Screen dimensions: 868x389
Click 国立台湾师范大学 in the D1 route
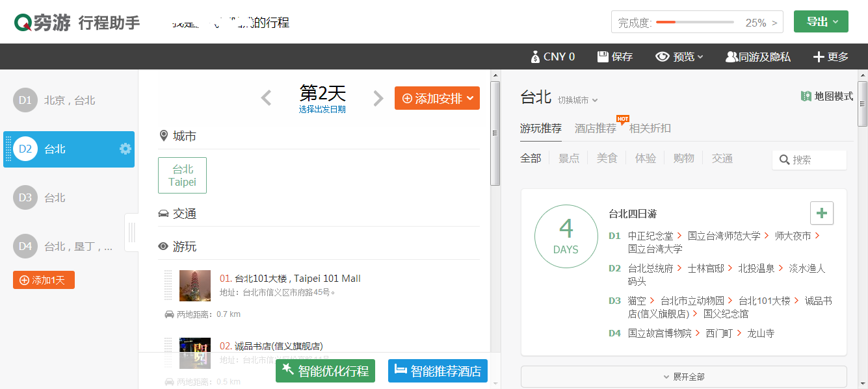tap(724, 236)
